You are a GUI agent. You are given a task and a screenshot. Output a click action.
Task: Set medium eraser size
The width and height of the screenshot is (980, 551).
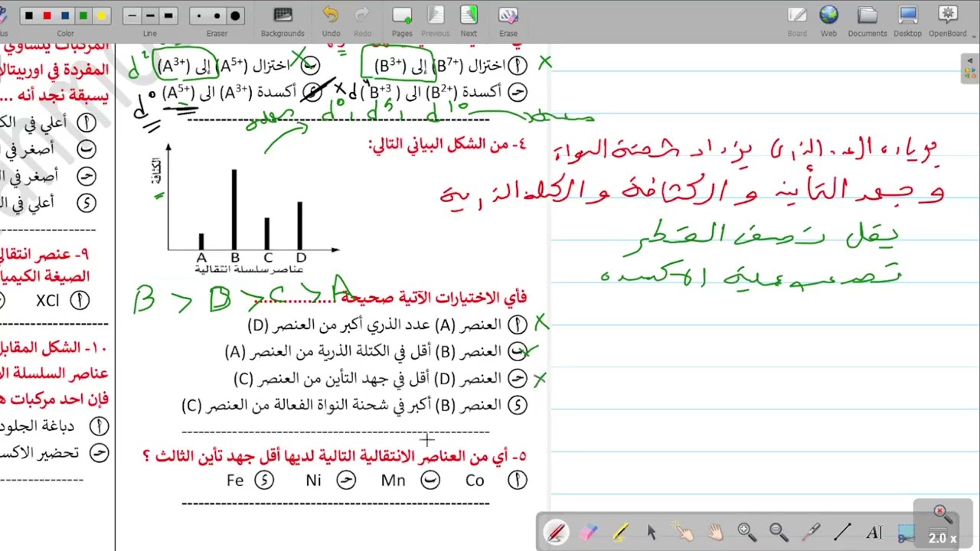[217, 15]
